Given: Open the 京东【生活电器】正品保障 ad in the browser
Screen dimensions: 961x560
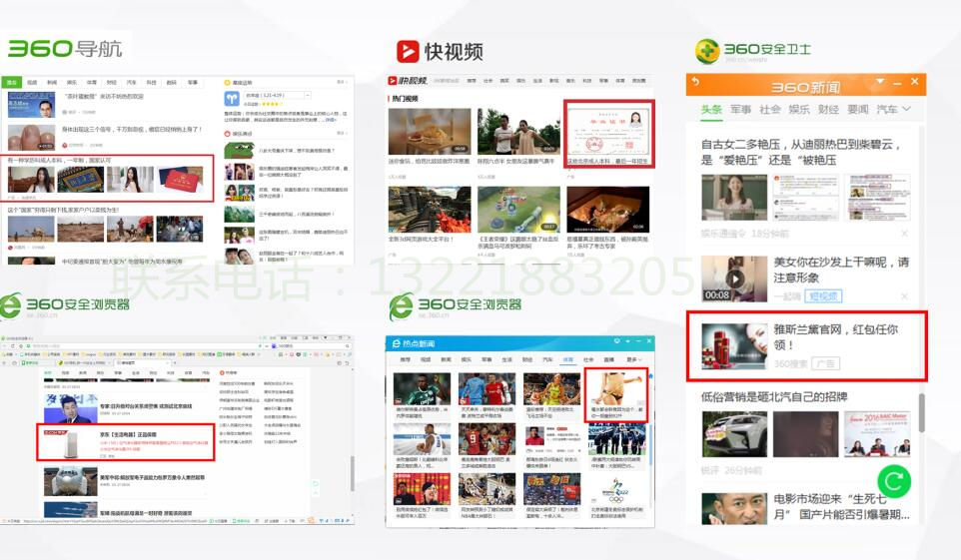Looking at the screenshot, I should point(125,441).
